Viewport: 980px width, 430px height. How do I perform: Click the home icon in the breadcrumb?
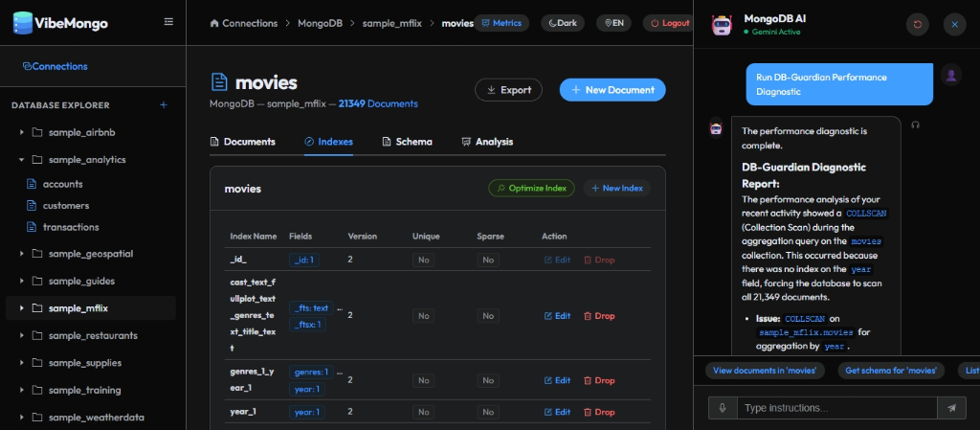click(214, 23)
